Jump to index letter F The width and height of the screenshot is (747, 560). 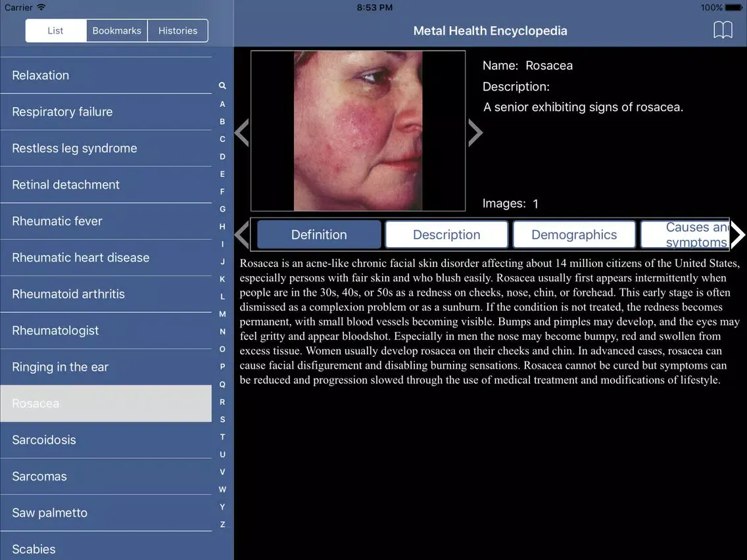click(222, 191)
